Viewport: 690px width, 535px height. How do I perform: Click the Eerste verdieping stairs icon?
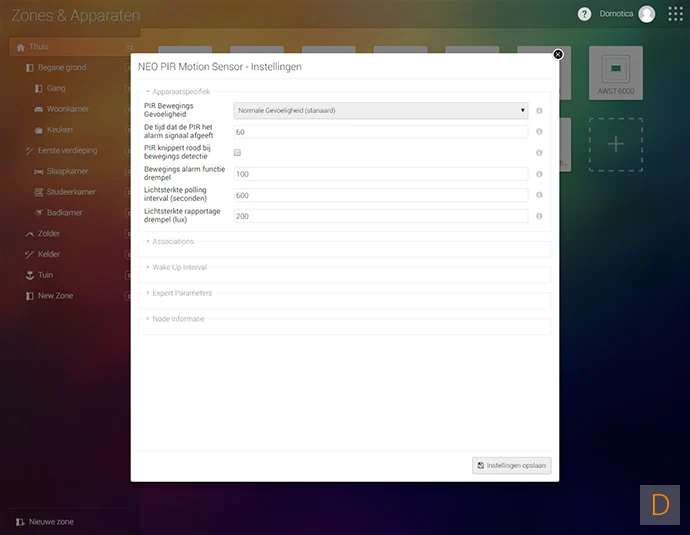[29, 150]
